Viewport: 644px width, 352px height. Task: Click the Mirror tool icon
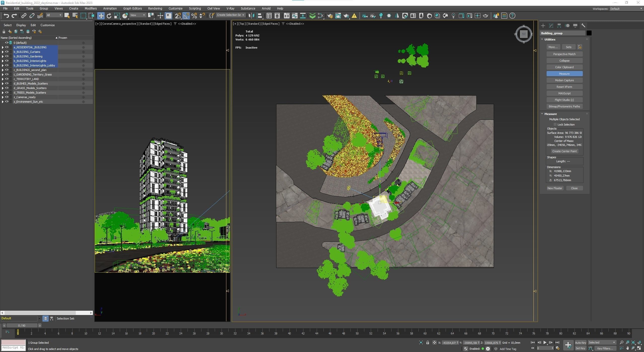click(251, 16)
